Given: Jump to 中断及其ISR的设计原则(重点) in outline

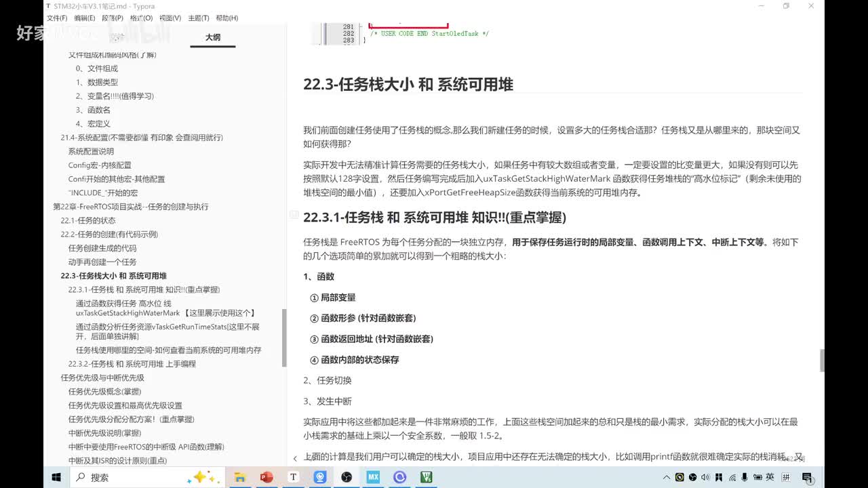Looking at the screenshot, I should (117, 461).
